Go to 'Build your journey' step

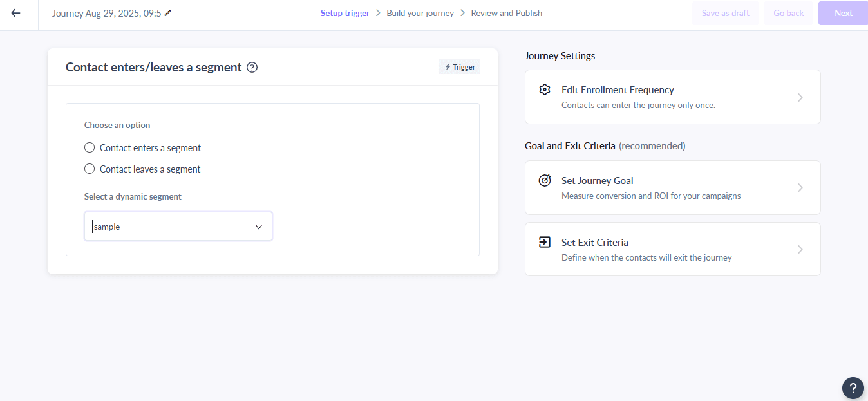coord(420,13)
